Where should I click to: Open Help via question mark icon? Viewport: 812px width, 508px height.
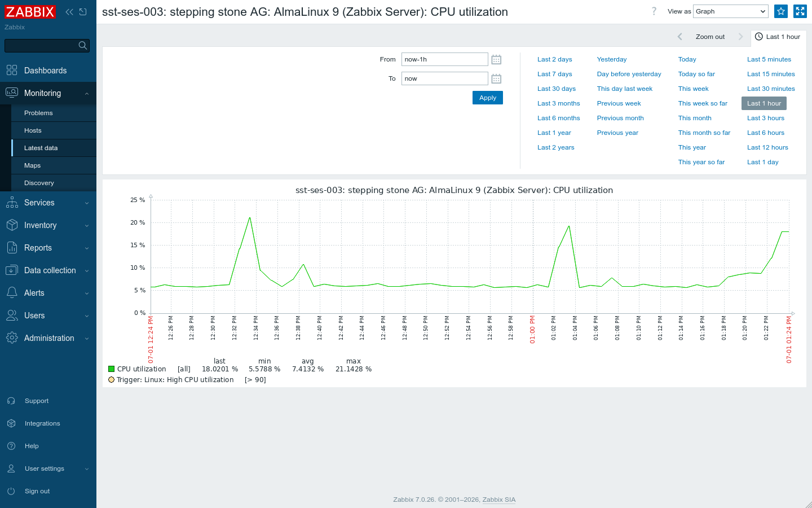coord(11,446)
